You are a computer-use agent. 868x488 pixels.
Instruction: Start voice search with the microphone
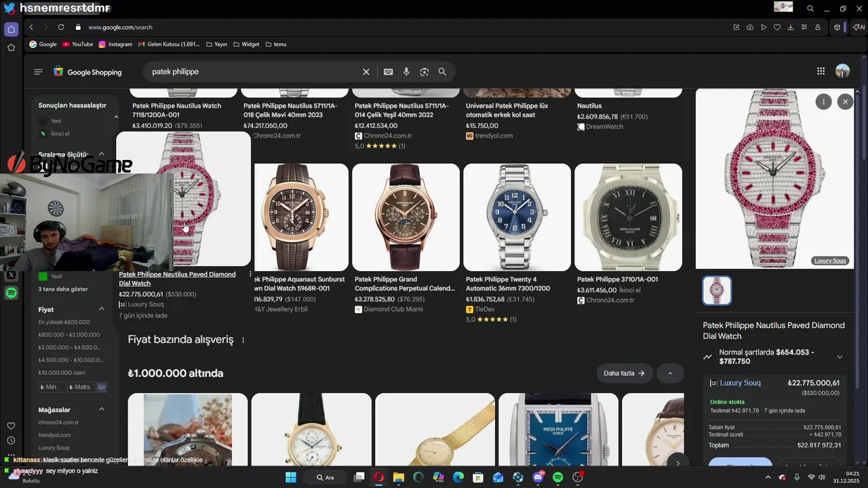[x=406, y=72]
